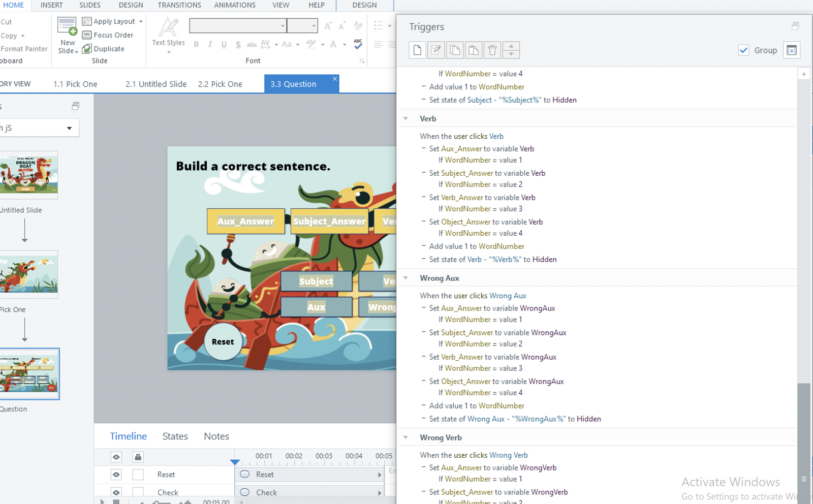Switch to the States tab
813x504 pixels.
coord(175,436)
